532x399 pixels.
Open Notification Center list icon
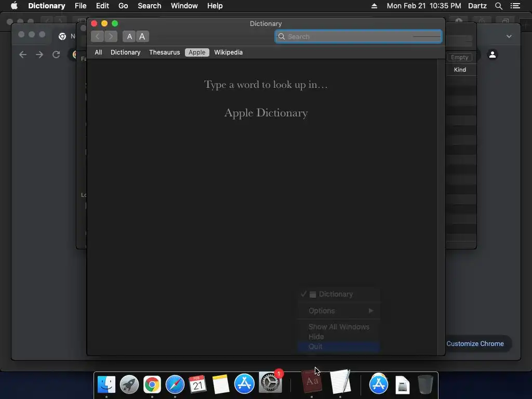click(515, 6)
